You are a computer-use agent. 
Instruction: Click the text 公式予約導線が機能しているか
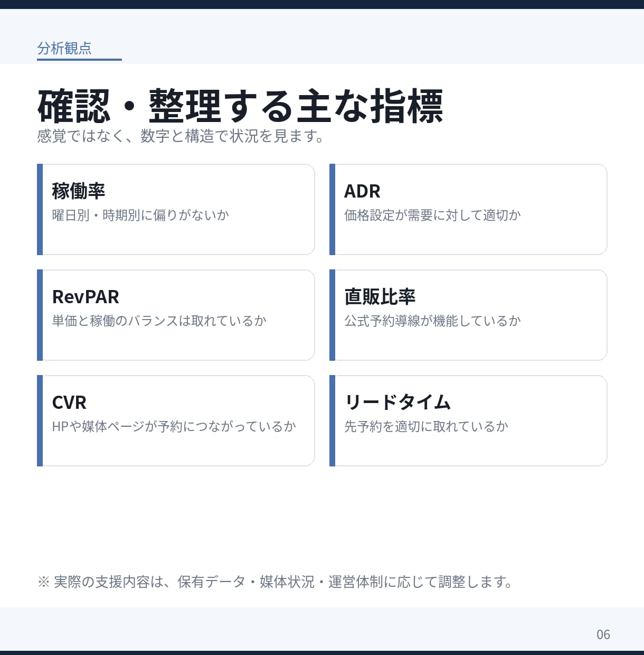click(x=432, y=321)
